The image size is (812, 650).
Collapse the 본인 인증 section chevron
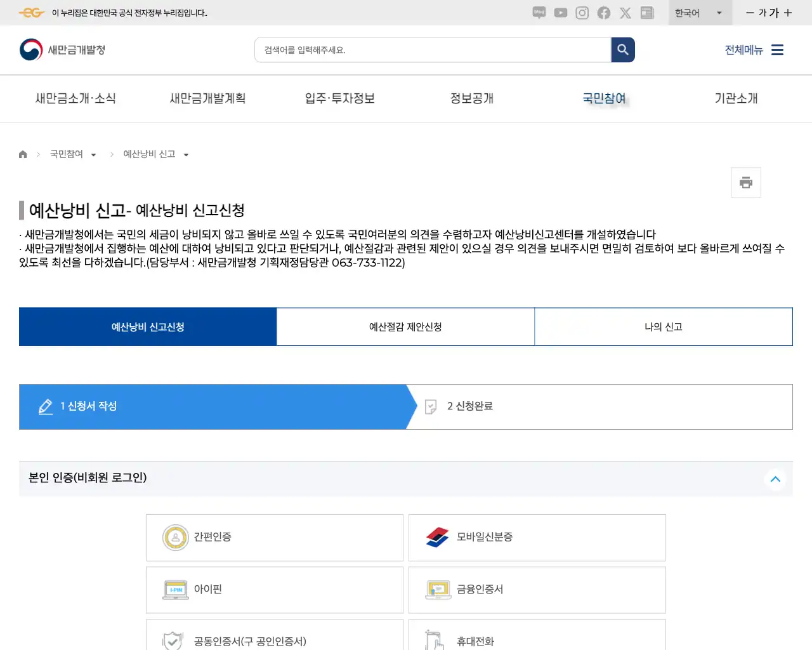[x=775, y=479]
